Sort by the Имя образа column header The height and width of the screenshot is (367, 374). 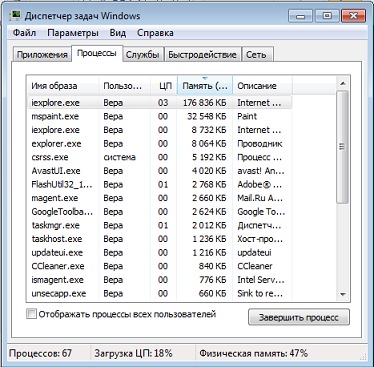coord(62,86)
